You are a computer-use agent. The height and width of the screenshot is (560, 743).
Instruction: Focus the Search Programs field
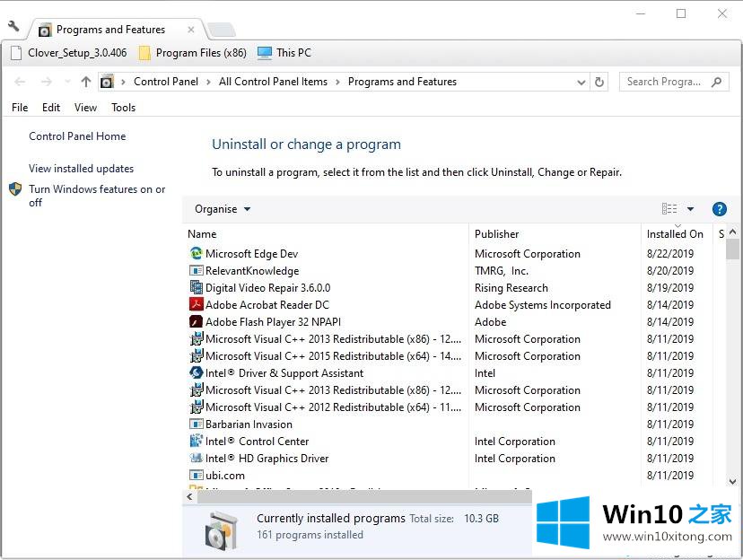coord(673,82)
